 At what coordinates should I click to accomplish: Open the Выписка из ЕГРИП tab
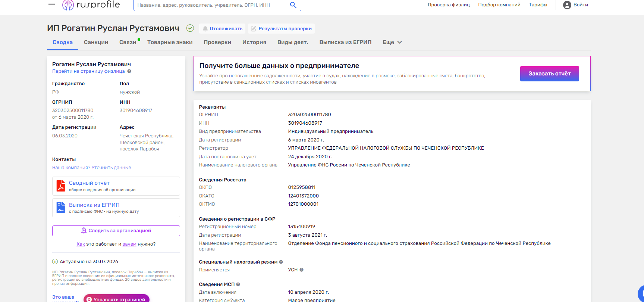[345, 42]
